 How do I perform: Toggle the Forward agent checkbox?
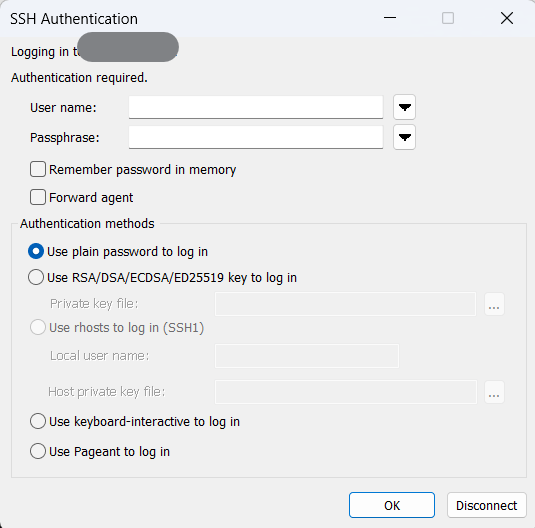click(x=38, y=197)
